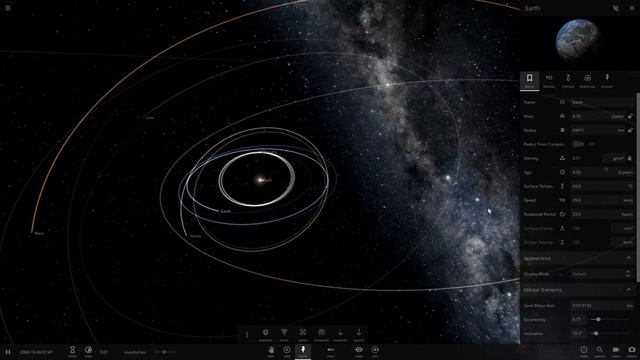Viewport: 640px width, 360px height.
Task: Click the tool between Power and View
Action: click(331, 351)
